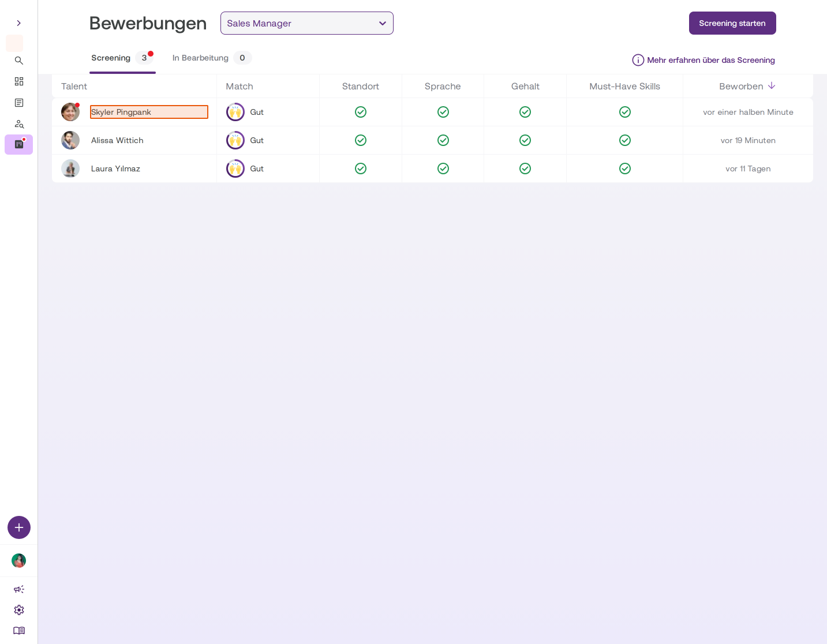827x644 pixels.
Task: Open the book documentation icon
Action: point(19,631)
